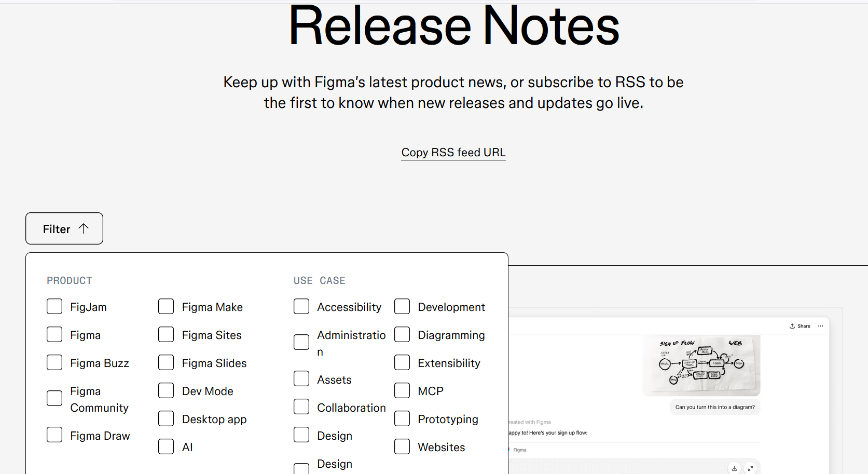Enable the Figma Make checkbox
This screenshot has width=868, height=474.
point(166,306)
